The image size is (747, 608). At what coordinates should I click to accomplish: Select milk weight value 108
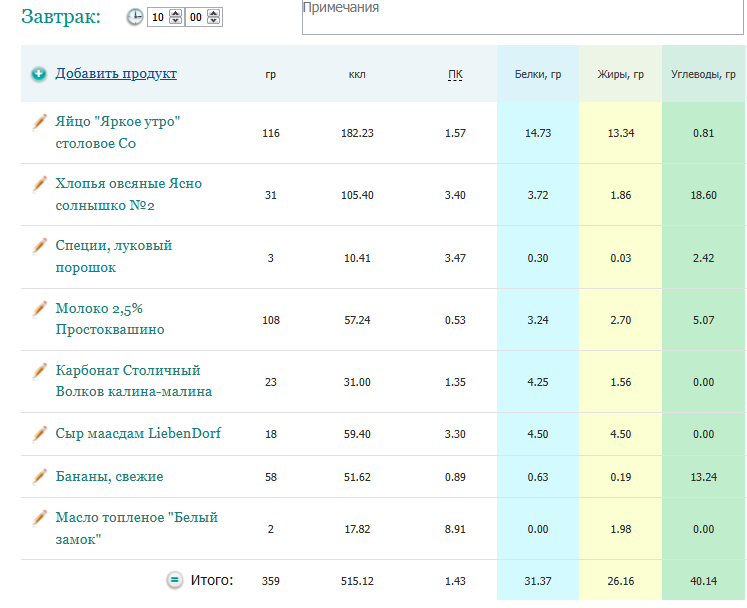pos(271,320)
